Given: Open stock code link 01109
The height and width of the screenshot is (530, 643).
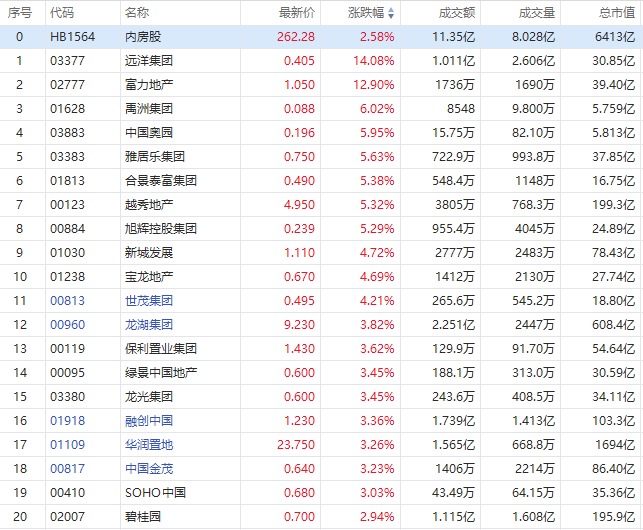Looking at the screenshot, I should pos(67,445).
